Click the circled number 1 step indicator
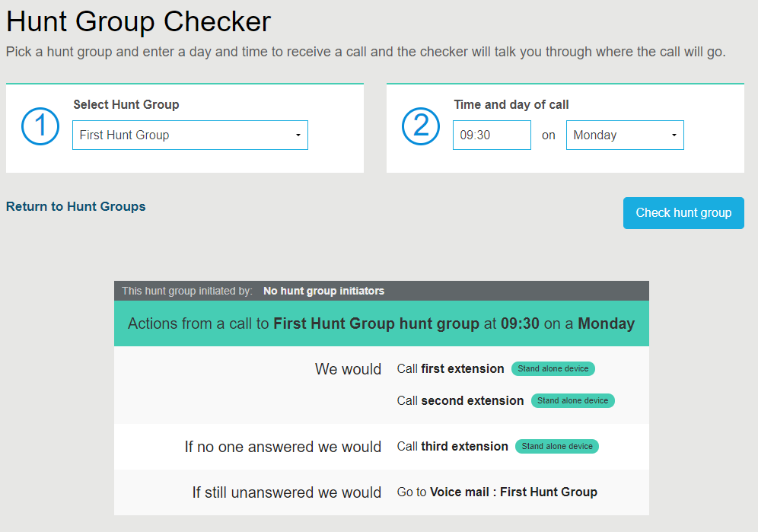The width and height of the screenshot is (758, 532). (40, 126)
